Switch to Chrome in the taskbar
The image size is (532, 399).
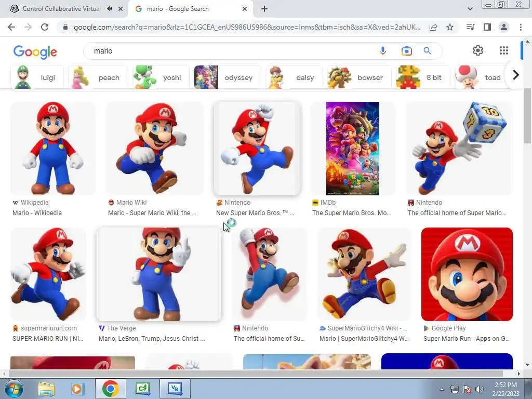[x=110, y=389]
